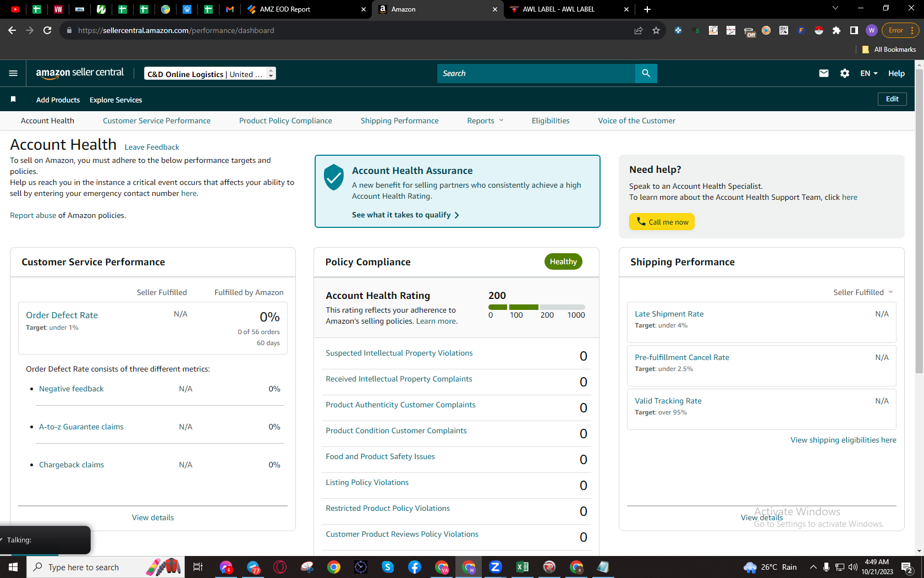Open Skype from the taskbar

[388, 567]
